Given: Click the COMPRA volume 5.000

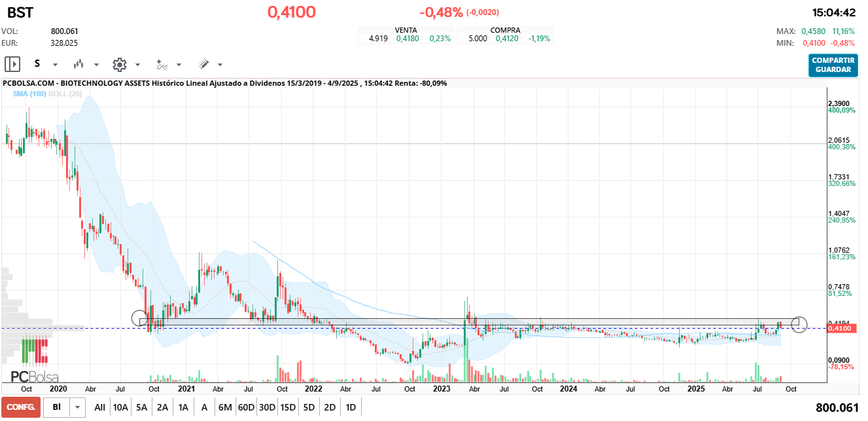Looking at the screenshot, I should [x=477, y=39].
